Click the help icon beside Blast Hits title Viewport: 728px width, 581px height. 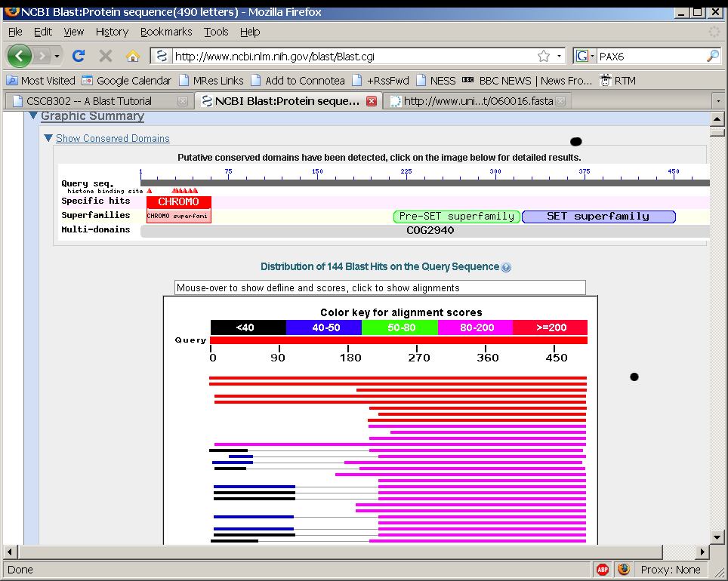pyautogui.click(x=506, y=267)
